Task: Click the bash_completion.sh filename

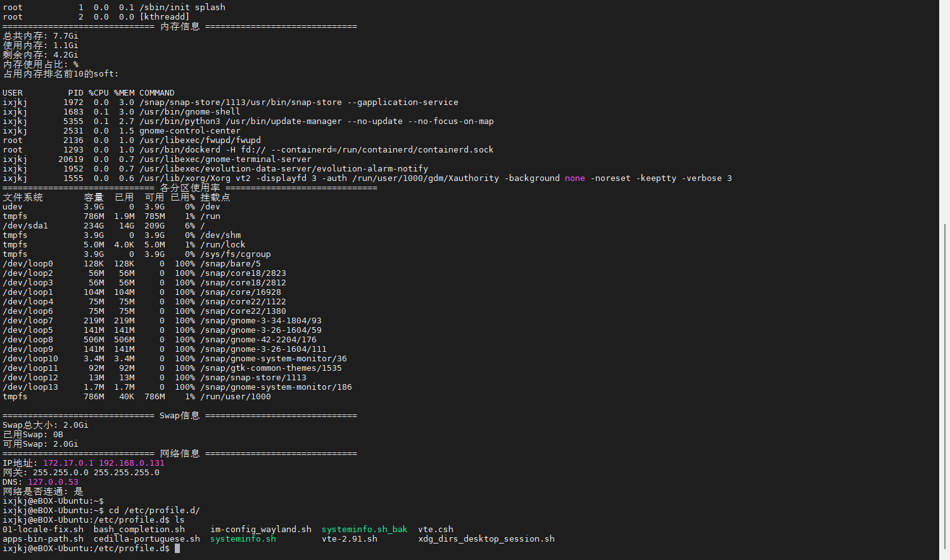Action: coord(139,530)
